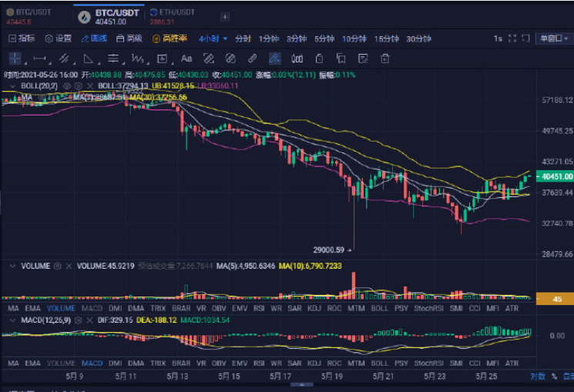Select the Aa text annotation tool

186,59
